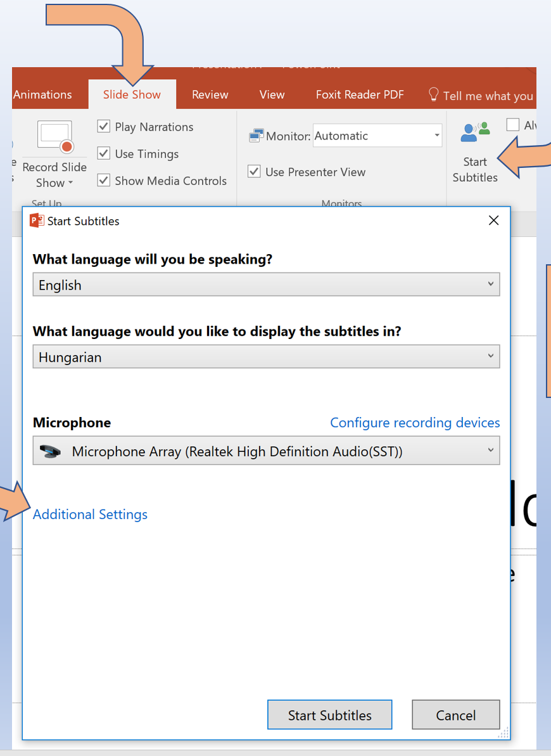This screenshot has height=756, width=551.
Task: Uncheck Play Narrations
Action: coord(103,126)
